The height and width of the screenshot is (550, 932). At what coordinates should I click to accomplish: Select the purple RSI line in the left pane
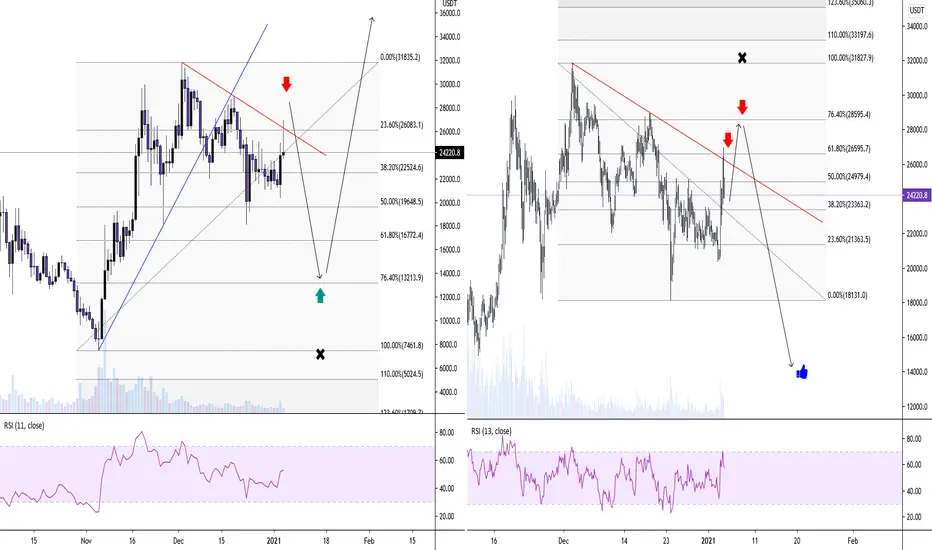(143, 472)
